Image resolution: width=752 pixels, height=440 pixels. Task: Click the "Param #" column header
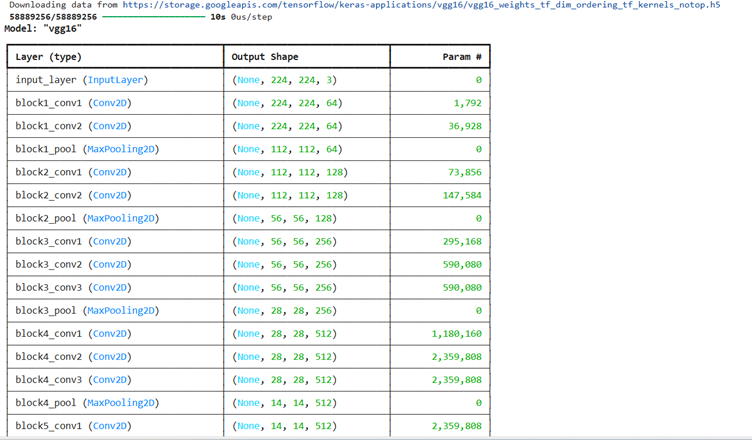461,57
